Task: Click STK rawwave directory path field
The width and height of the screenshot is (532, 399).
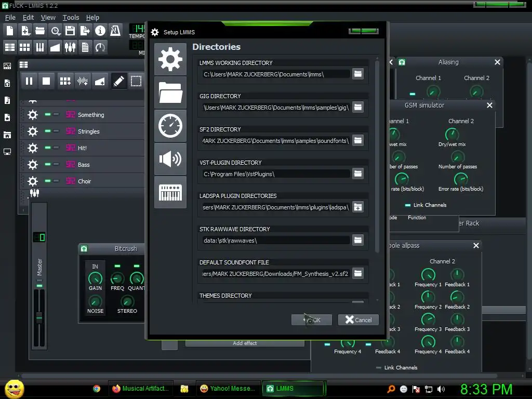Action: (276, 240)
